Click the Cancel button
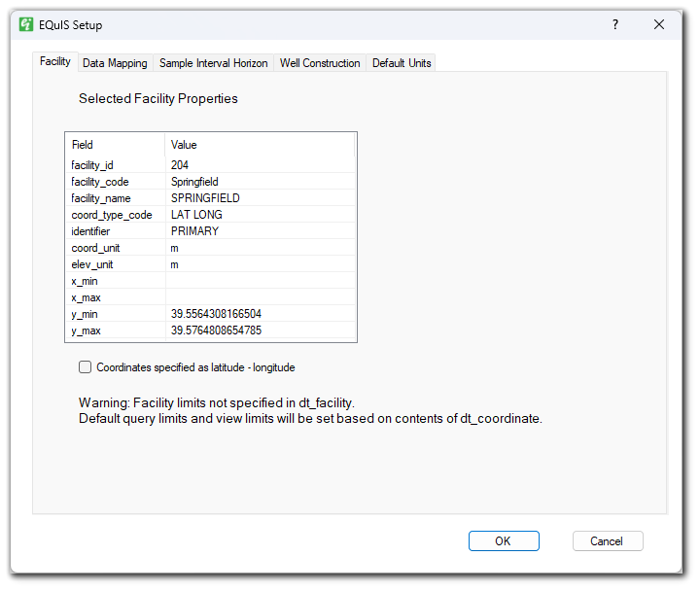 [607, 541]
